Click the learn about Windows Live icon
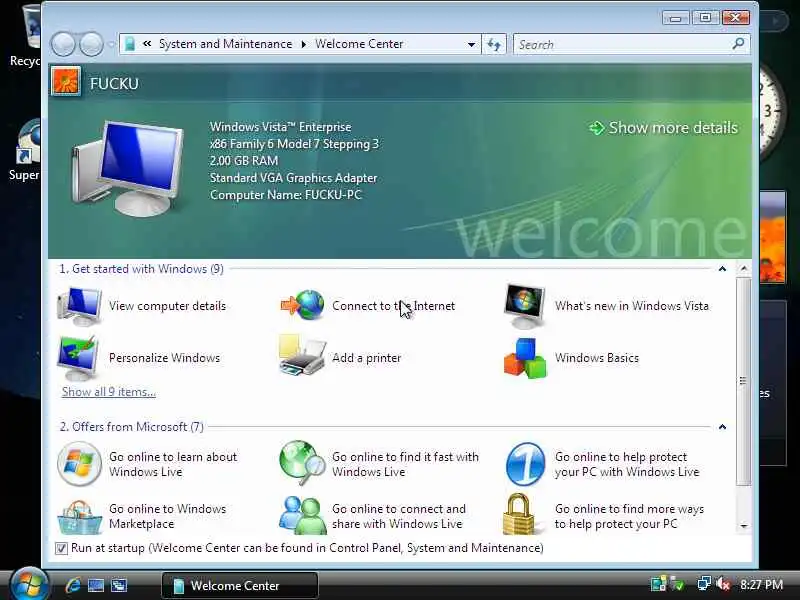The image size is (800, 600). pos(79,464)
